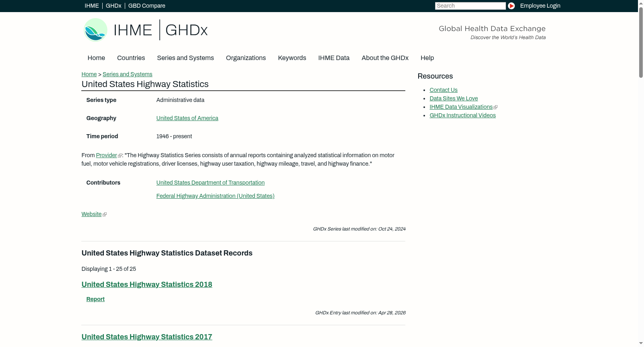The image size is (644, 347).
Task: Open the Provider link
Action: tap(106, 155)
